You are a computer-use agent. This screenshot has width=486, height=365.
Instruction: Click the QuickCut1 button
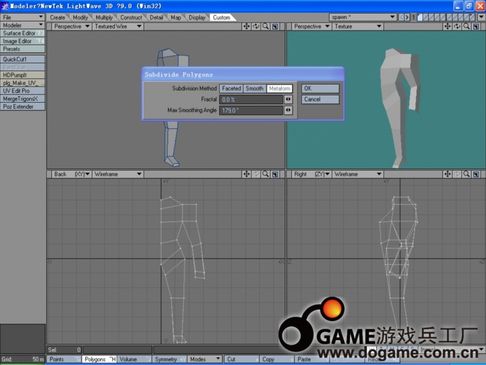(23, 59)
